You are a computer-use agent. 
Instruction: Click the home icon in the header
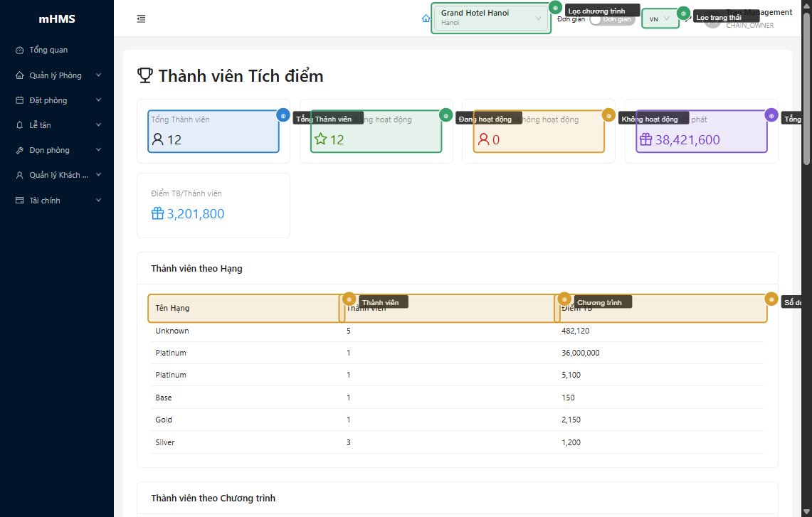coord(426,19)
